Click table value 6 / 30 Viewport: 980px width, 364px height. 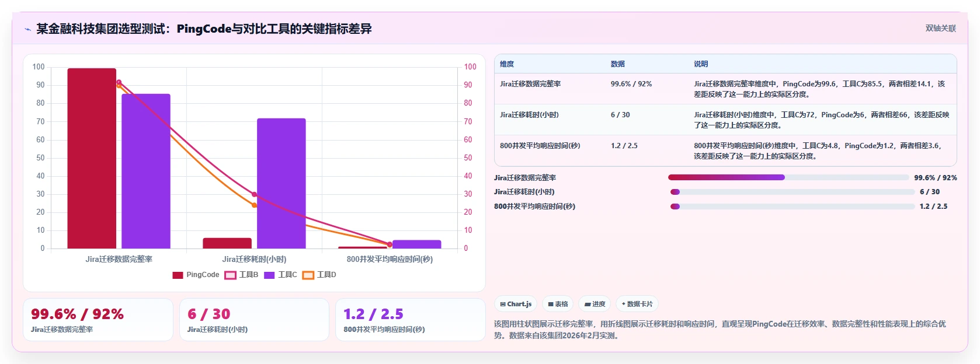pyautogui.click(x=620, y=115)
